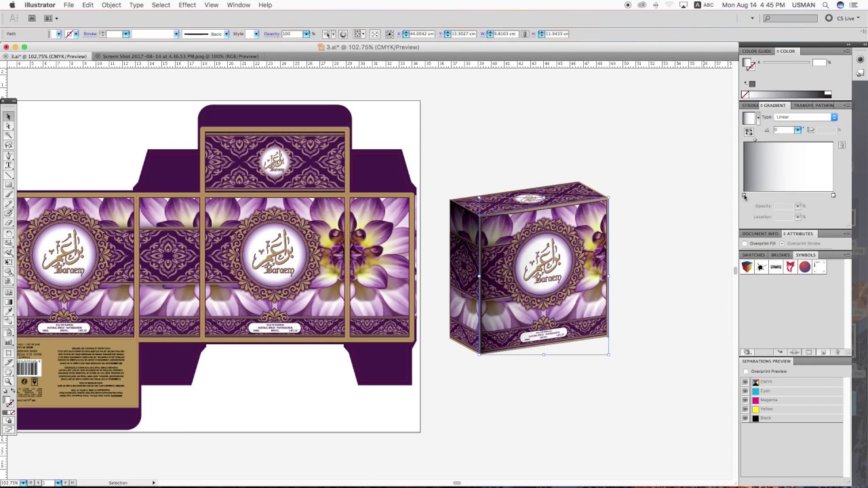Click the K color slider track

point(785,63)
